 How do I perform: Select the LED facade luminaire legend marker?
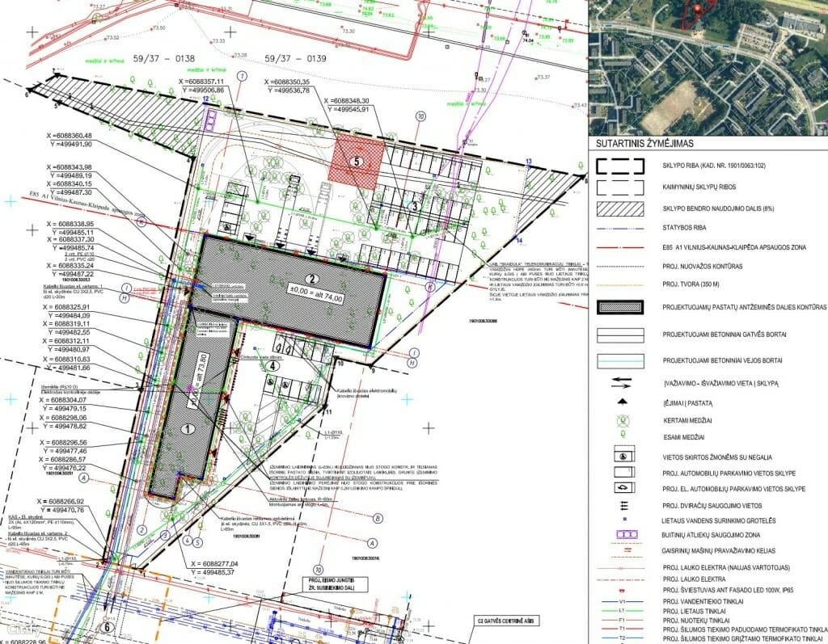(x=622, y=590)
